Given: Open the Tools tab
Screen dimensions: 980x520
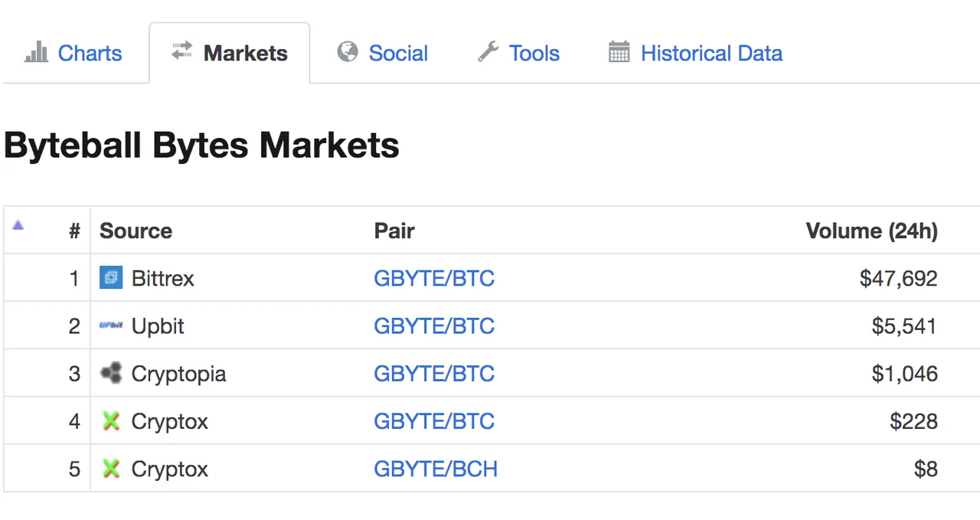Looking at the screenshot, I should [519, 53].
